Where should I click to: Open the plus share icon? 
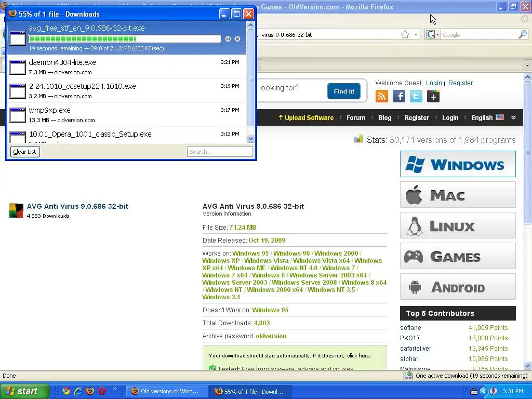click(433, 96)
